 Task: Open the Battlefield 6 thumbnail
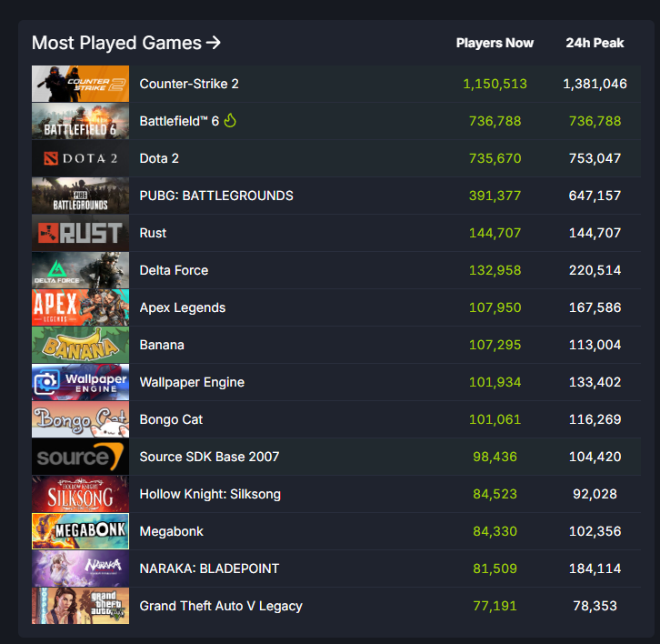coord(80,121)
